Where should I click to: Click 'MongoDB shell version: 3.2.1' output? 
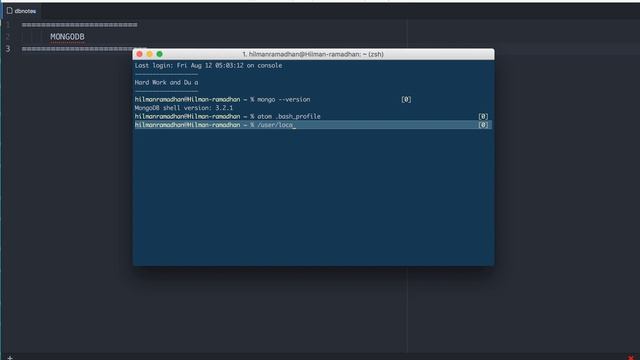[184, 108]
